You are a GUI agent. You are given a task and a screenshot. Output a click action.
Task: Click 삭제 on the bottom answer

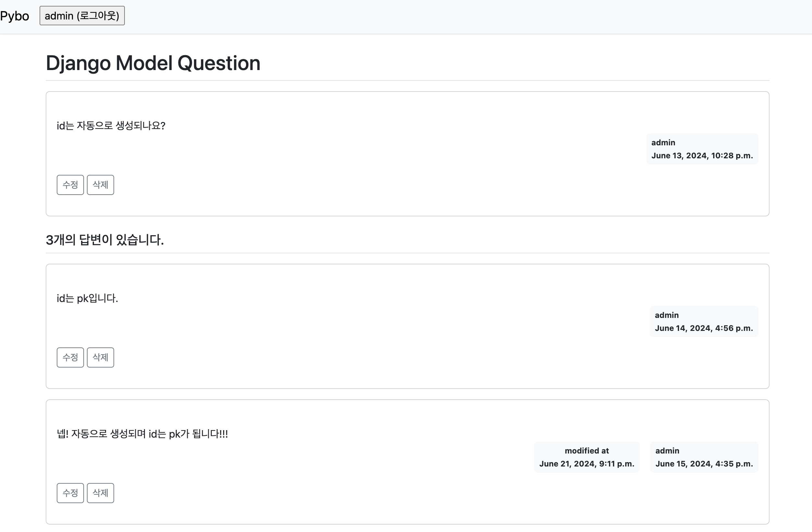pyautogui.click(x=100, y=493)
